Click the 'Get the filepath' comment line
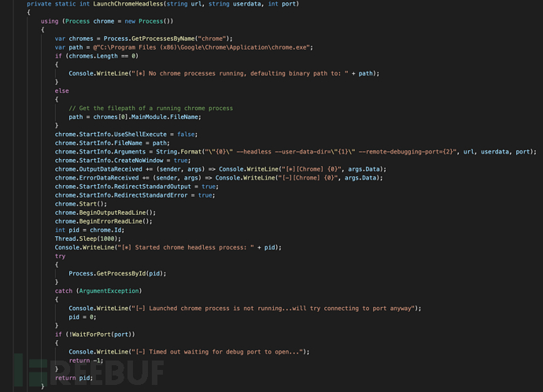543x392 pixels. click(150, 108)
